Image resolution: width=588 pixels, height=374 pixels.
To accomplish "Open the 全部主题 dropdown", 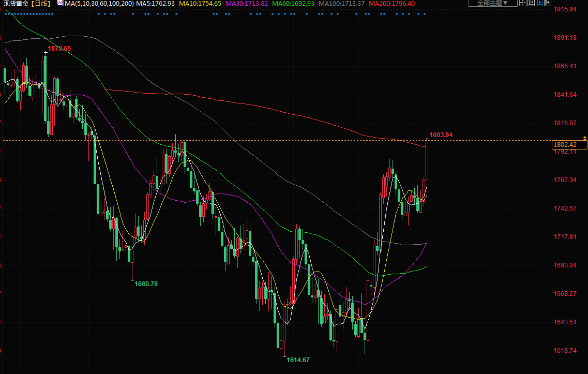I will pyautogui.click(x=492, y=3).
